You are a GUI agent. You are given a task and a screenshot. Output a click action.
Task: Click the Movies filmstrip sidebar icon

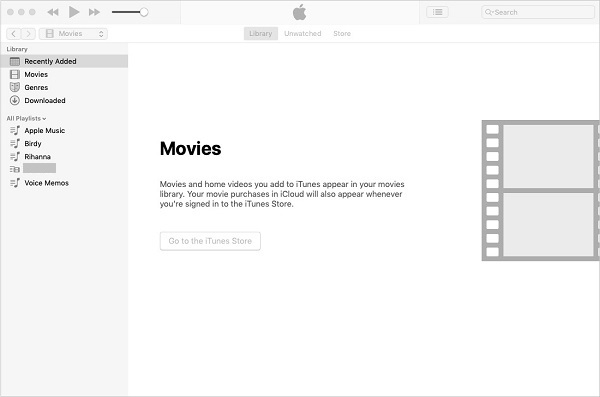click(15, 74)
